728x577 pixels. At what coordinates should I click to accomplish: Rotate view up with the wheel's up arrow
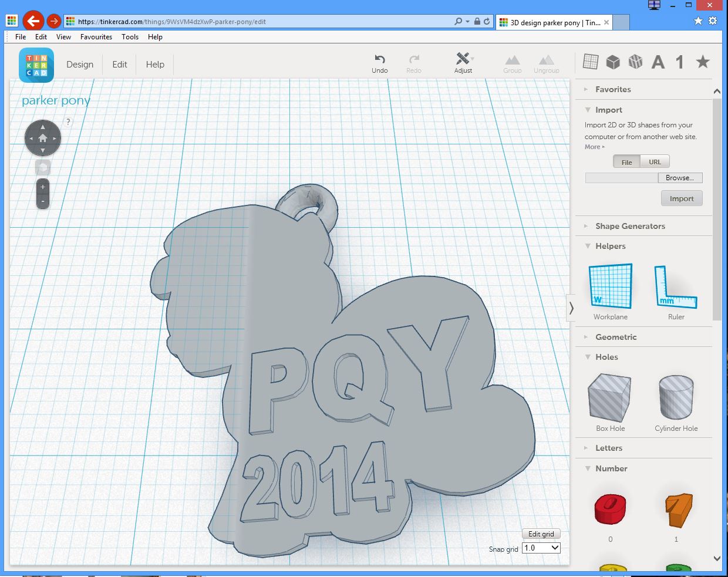click(43, 127)
